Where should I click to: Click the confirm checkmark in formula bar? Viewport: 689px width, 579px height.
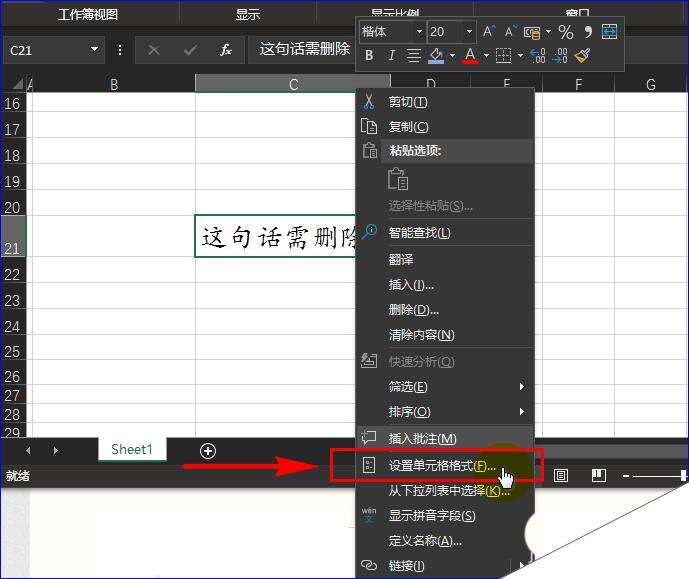[190, 50]
